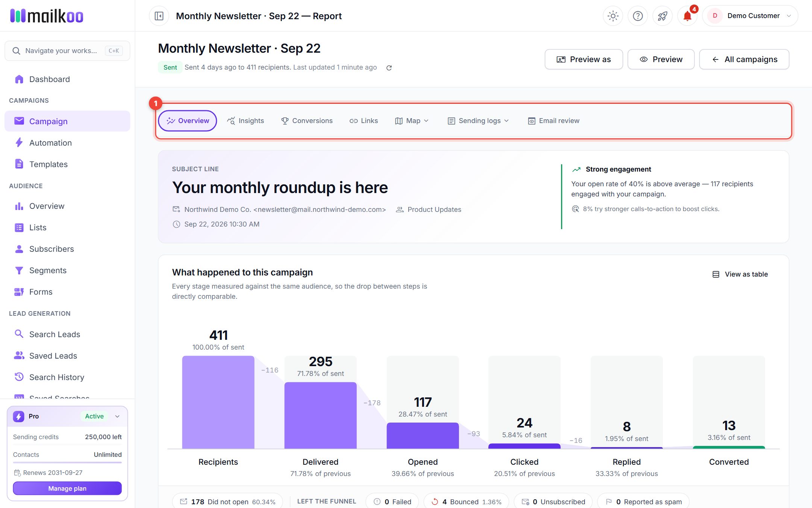
Task: Open Dashboard in the sidebar
Action: coord(67,79)
